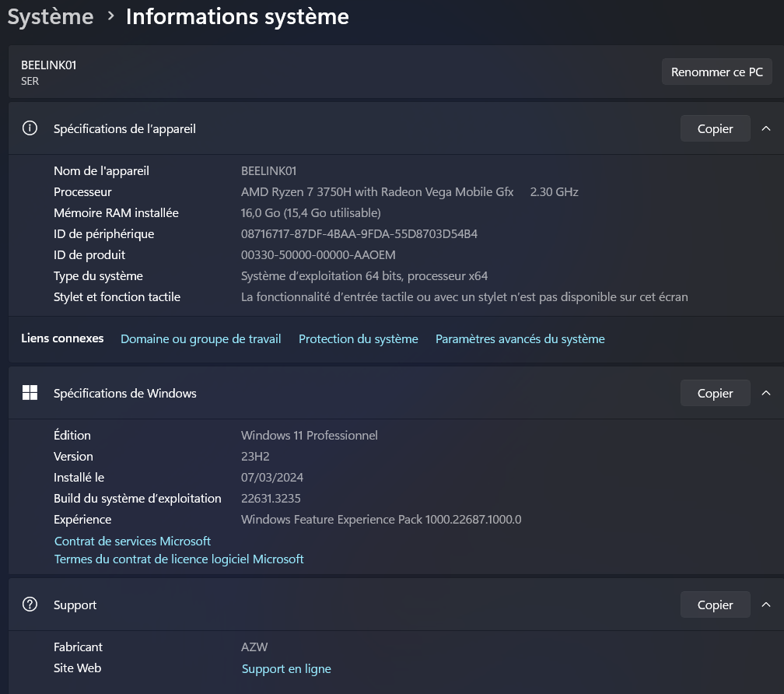Select the system type value 64 bits
Screen dimensions: 784x694
point(364,276)
